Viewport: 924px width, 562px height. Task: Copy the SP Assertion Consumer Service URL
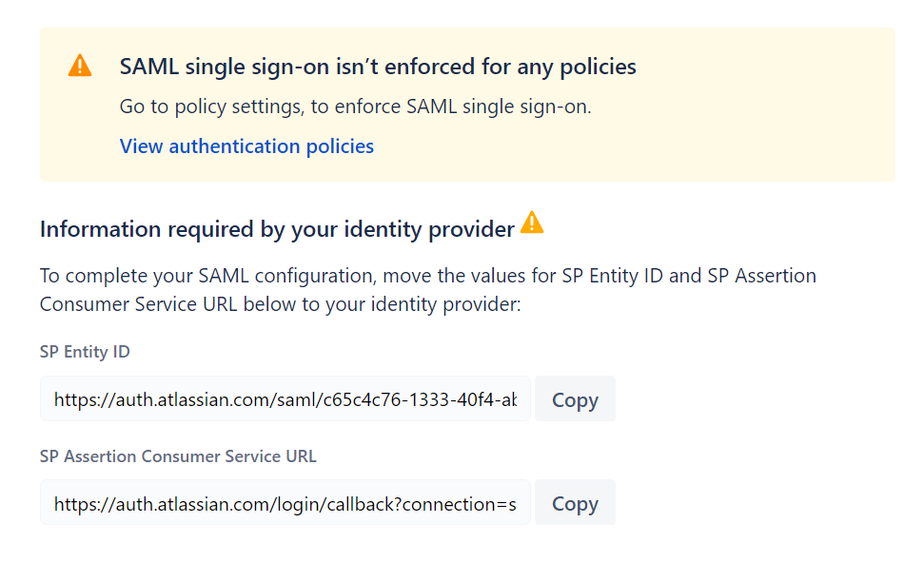tap(575, 502)
